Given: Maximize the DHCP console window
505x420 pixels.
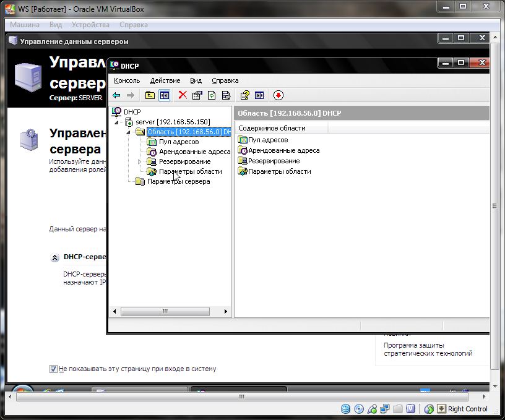Looking at the screenshot, I should 461,62.
